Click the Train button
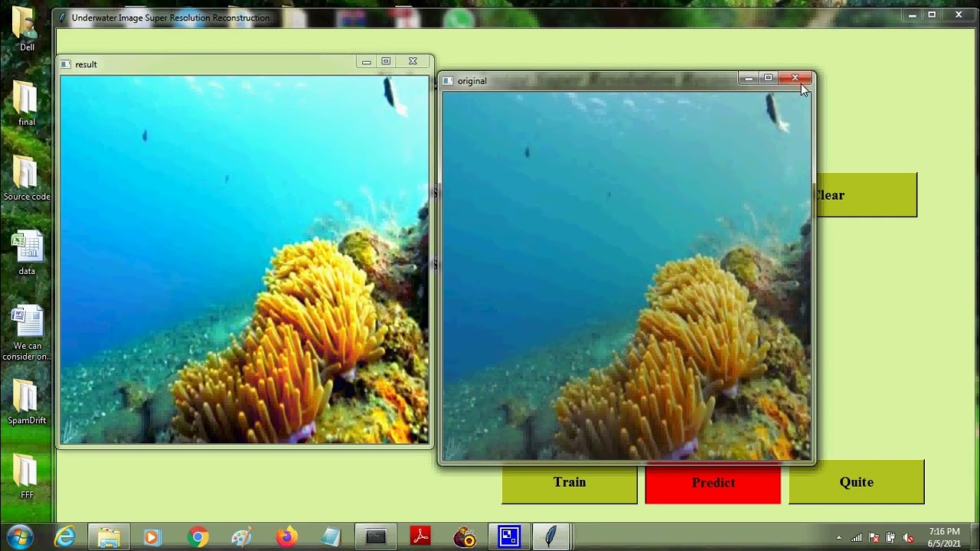980x551 pixels. pyautogui.click(x=570, y=483)
